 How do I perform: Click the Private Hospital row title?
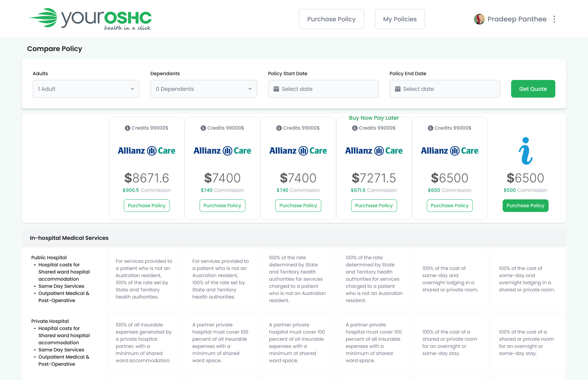[50, 321]
